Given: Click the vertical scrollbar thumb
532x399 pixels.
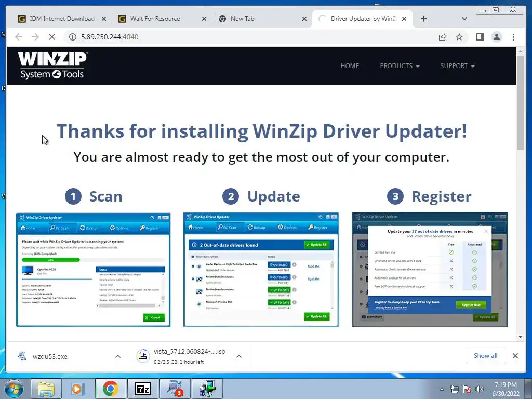Looking at the screenshot, I should pos(520,102).
